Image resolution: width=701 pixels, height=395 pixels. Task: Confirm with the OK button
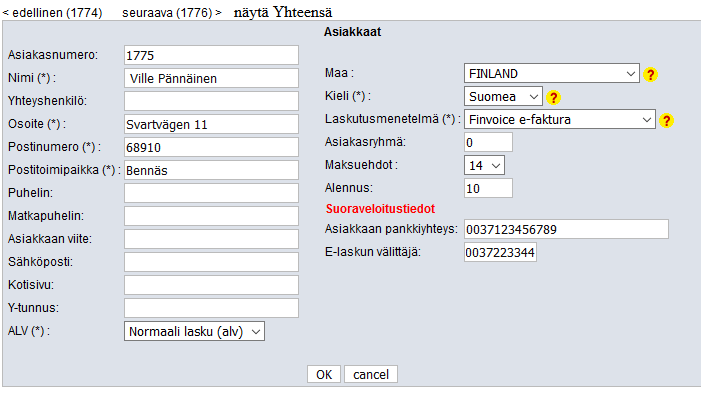click(x=324, y=374)
